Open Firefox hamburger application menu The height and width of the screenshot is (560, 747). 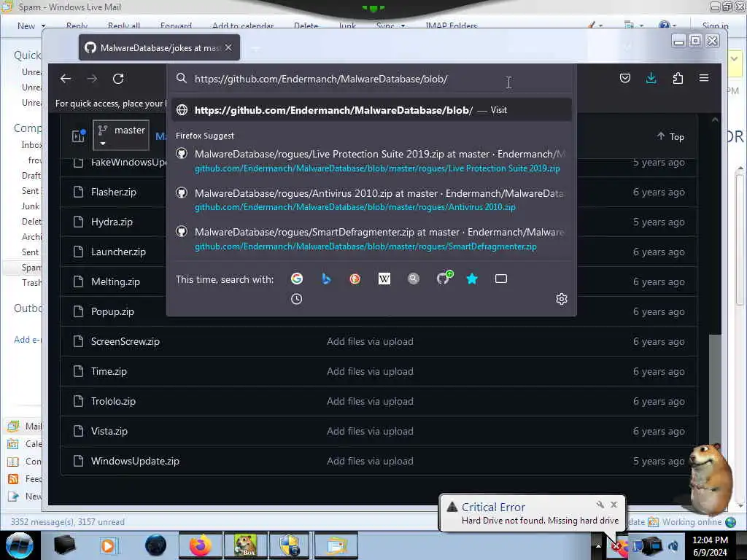point(704,77)
